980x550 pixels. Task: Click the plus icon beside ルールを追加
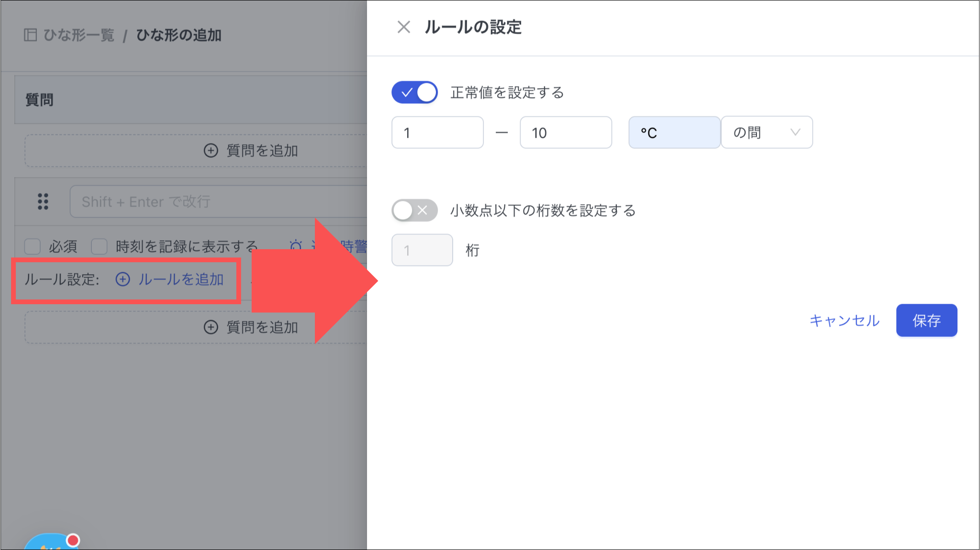(x=123, y=279)
